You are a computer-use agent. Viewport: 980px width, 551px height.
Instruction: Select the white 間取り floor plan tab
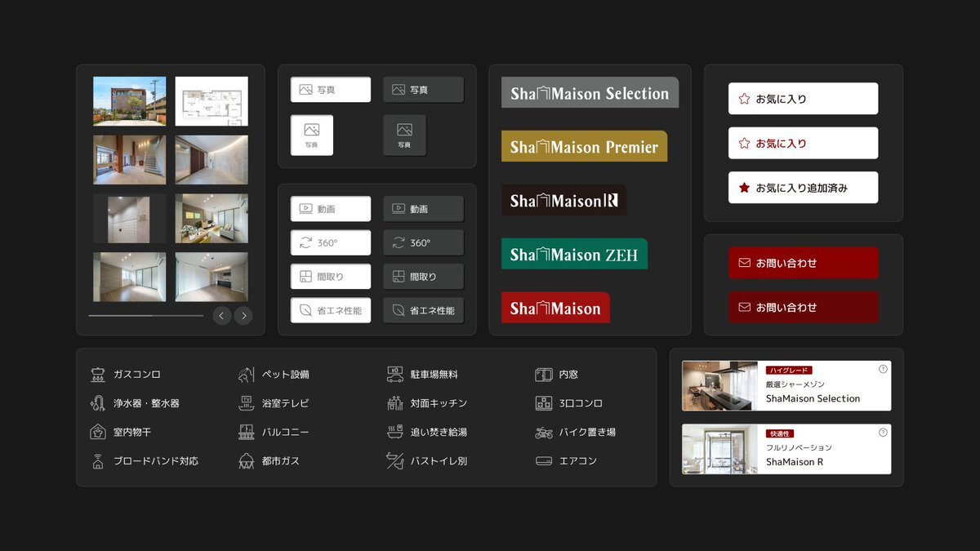click(331, 277)
